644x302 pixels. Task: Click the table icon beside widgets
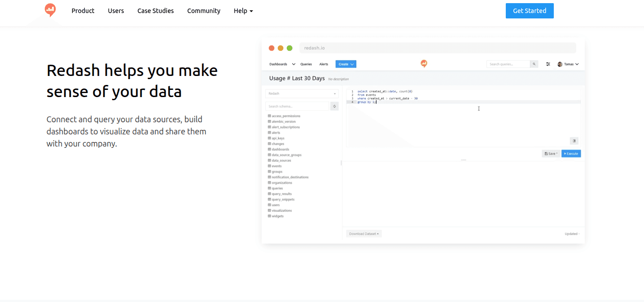click(269, 216)
